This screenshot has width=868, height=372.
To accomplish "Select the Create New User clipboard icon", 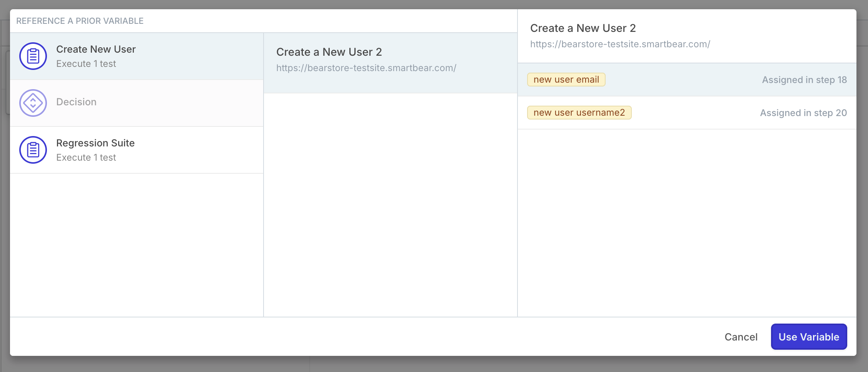I will tap(33, 56).
